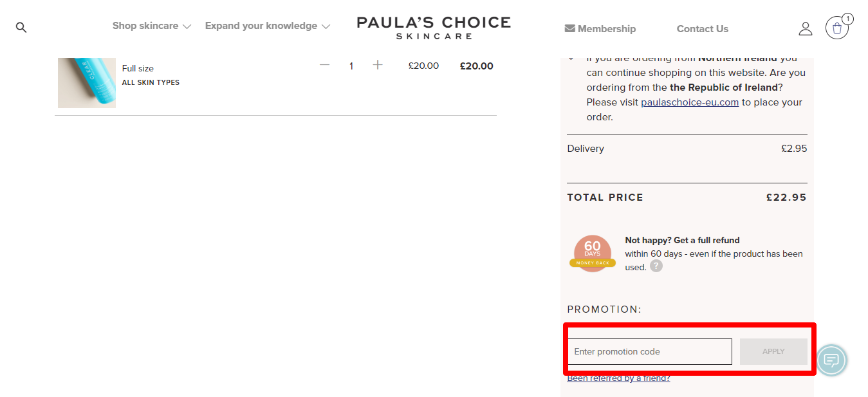Visit the paulaschoice-eu.com link
868x397 pixels.
690,102
